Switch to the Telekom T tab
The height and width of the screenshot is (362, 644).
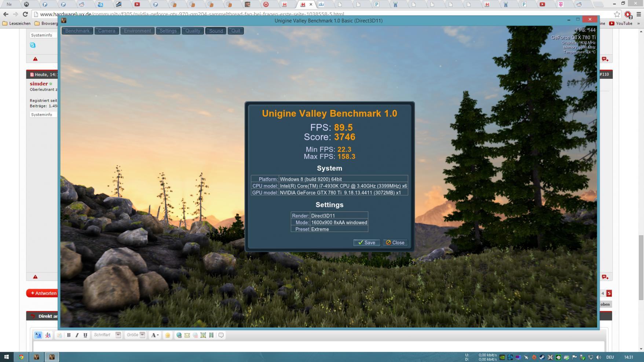[x=560, y=4]
